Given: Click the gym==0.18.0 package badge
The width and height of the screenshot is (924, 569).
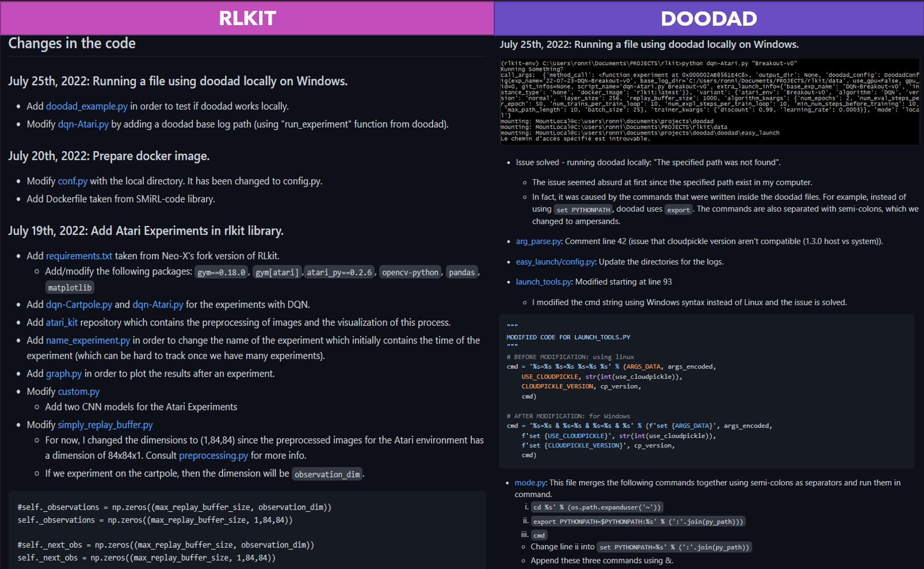Looking at the screenshot, I should click(x=221, y=272).
